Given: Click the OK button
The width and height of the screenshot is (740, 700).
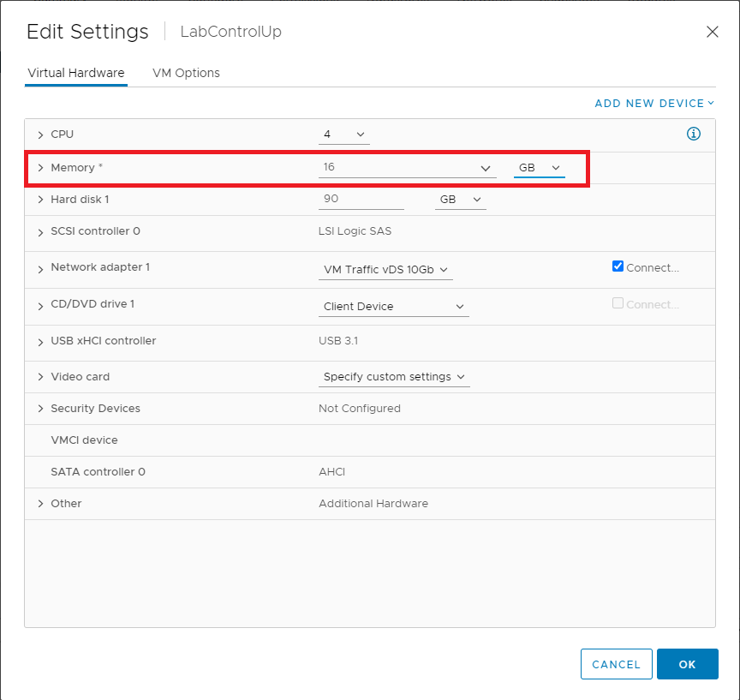Looking at the screenshot, I should pyautogui.click(x=687, y=664).
